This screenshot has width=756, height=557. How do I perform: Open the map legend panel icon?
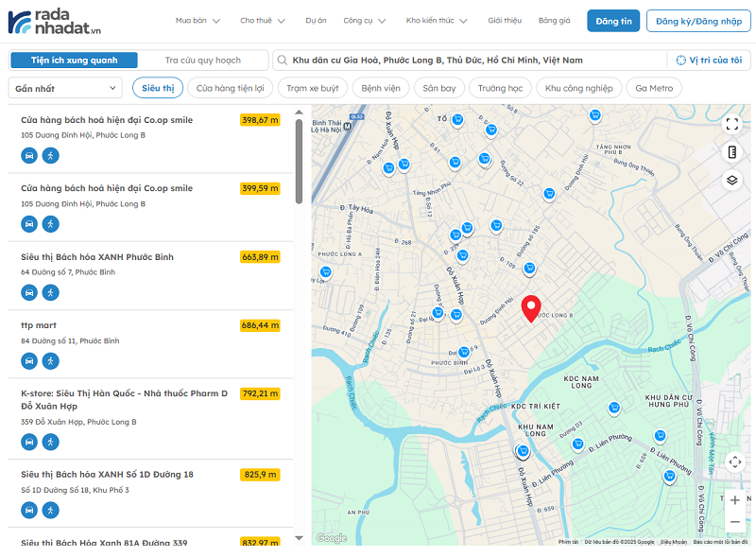731,152
